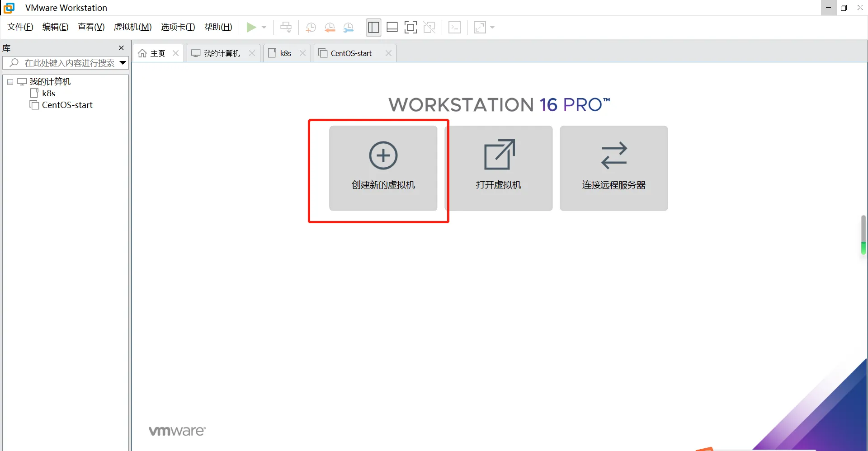Click the VMware Workstation title bar icon
The image size is (868, 451).
9,8
